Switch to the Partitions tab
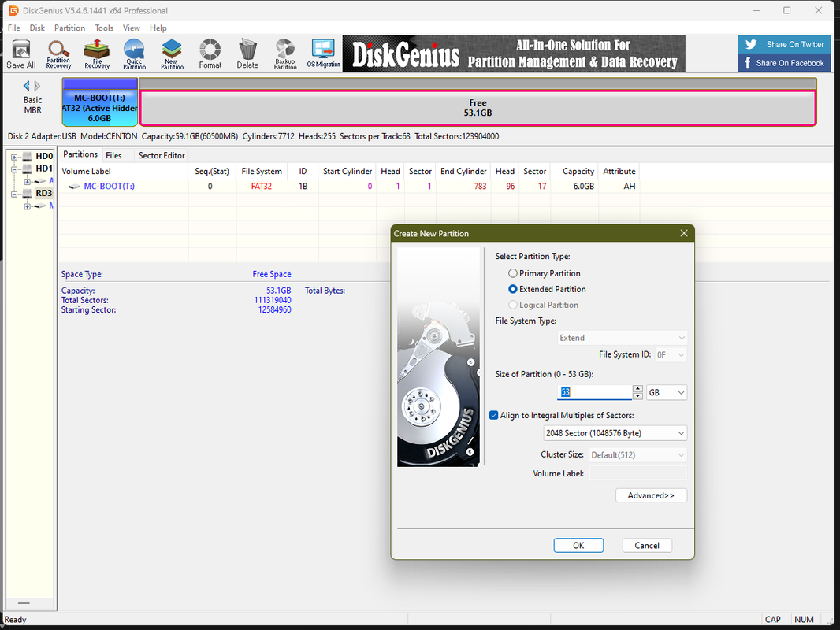Viewport: 840px width, 630px height. [x=80, y=154]
